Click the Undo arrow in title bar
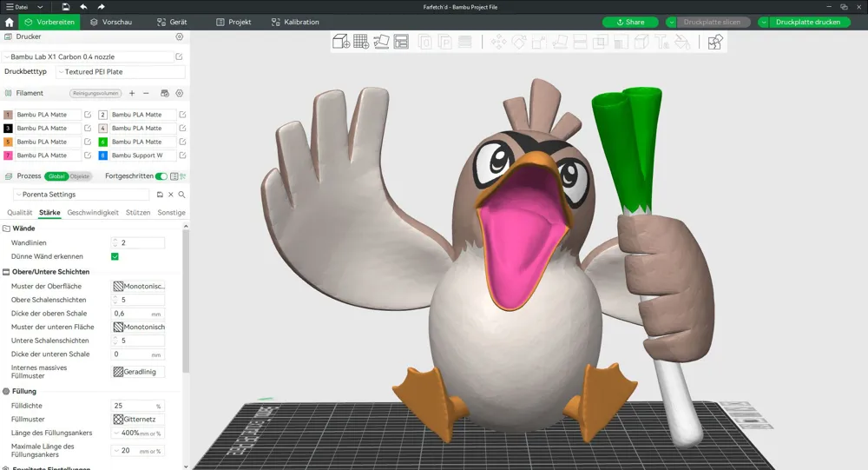The image size is (868, 470). (83, 7)
